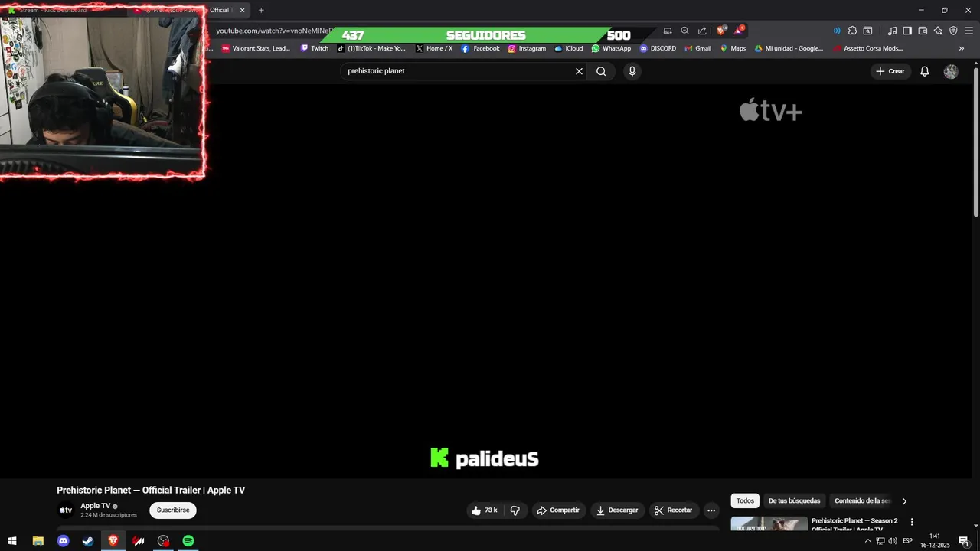980x551 pixels.
Task: Toggle the browser sidebar panel icon
Action: pyautogui.click(x=907, y=31)
